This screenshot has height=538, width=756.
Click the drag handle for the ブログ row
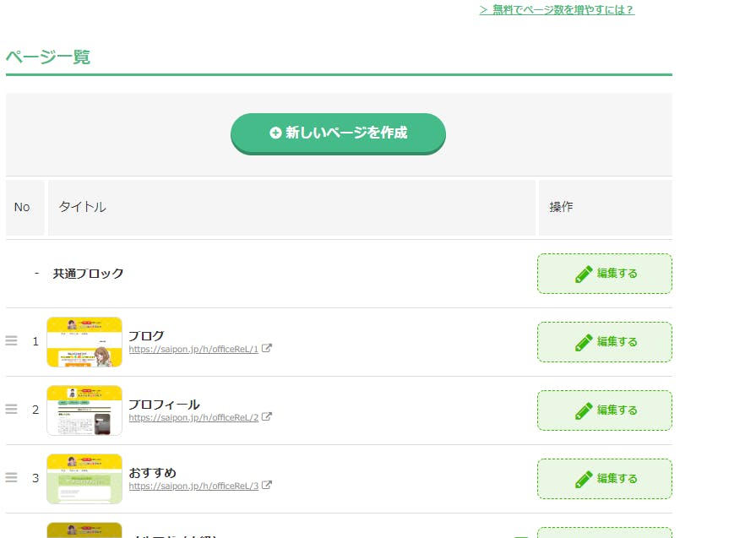click(11, 341)
